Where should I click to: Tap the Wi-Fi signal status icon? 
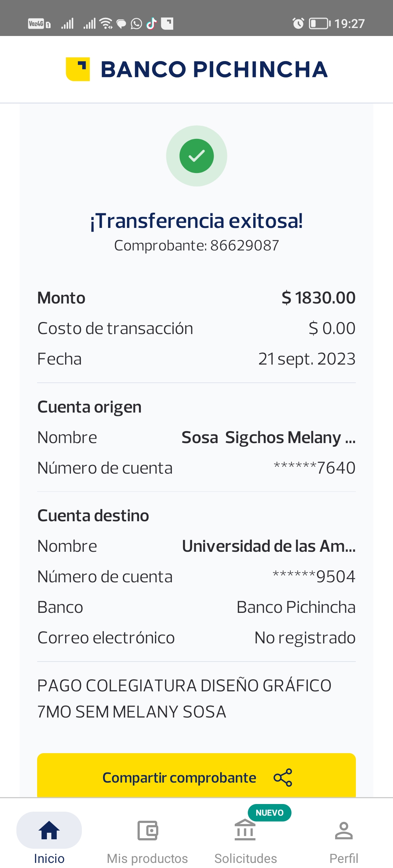[x=106, y=24]
